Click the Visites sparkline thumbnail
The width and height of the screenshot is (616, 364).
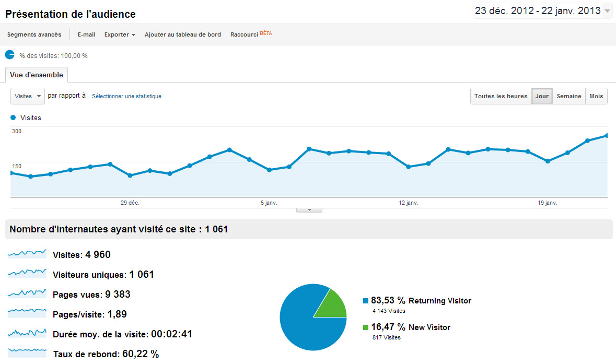[27, 254]
